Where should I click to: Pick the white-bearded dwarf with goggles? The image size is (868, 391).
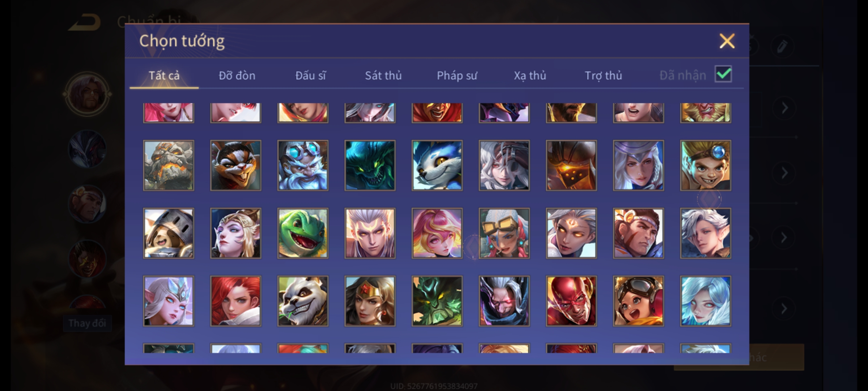click(x=303, y=165)
